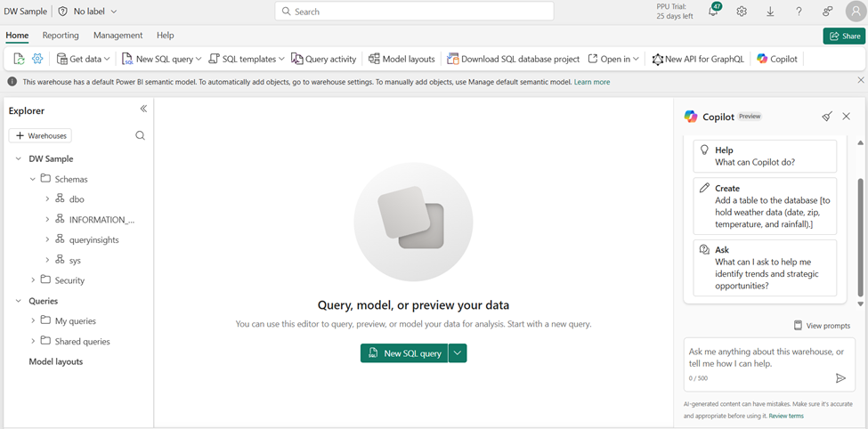868x429 pixels.
Task: Select the sys schema tree item
Action: point(75,260)
